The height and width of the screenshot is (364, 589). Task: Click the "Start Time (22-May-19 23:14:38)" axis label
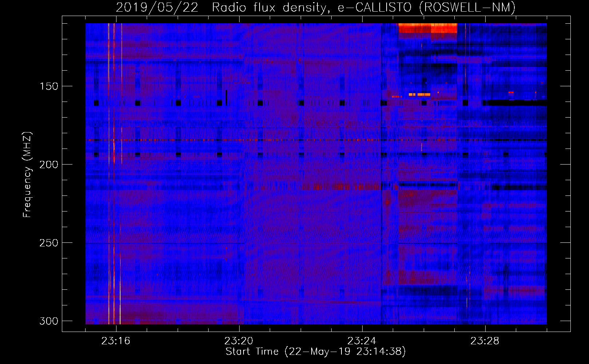click(316, 352)
